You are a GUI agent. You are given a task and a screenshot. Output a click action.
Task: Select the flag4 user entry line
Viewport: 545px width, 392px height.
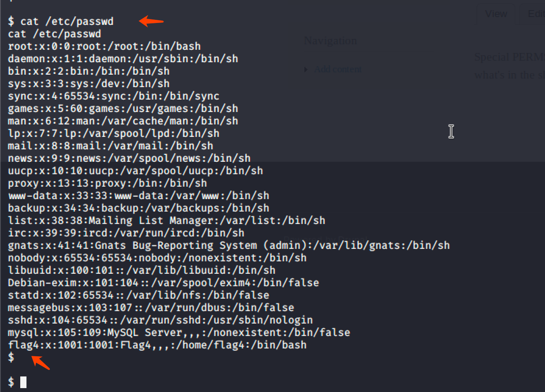click(157, 345)
